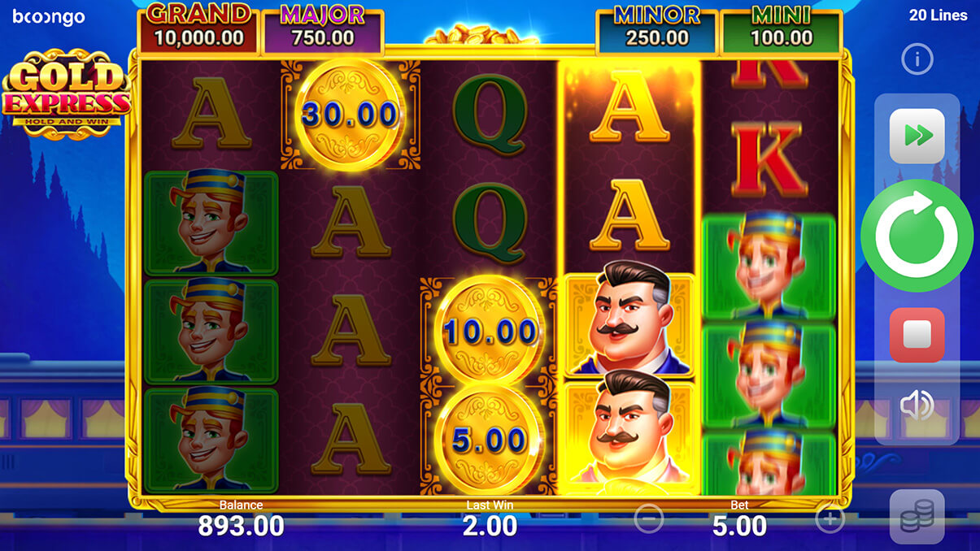Click the 5.00 gold coin symbol
The height and width of the screenshot is (551, 980).
tap(490, 440)
